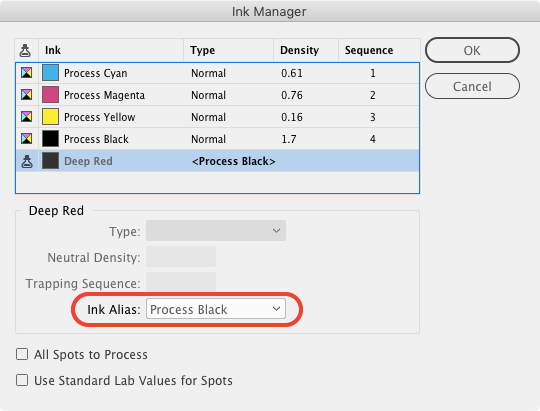Click the Sequence column header
The height and width of the screenshot is (411, 540).
(379, 50)
